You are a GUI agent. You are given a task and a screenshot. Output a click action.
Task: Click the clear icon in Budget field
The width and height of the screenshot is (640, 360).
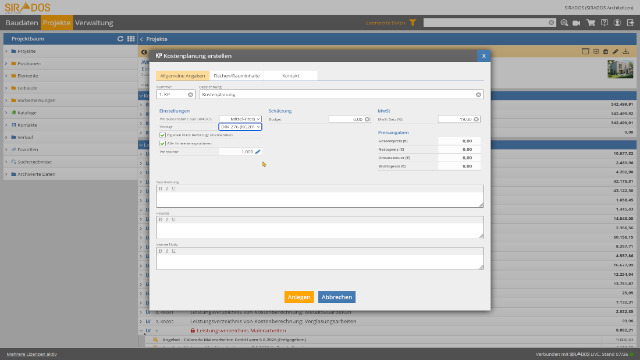[367, 119]
